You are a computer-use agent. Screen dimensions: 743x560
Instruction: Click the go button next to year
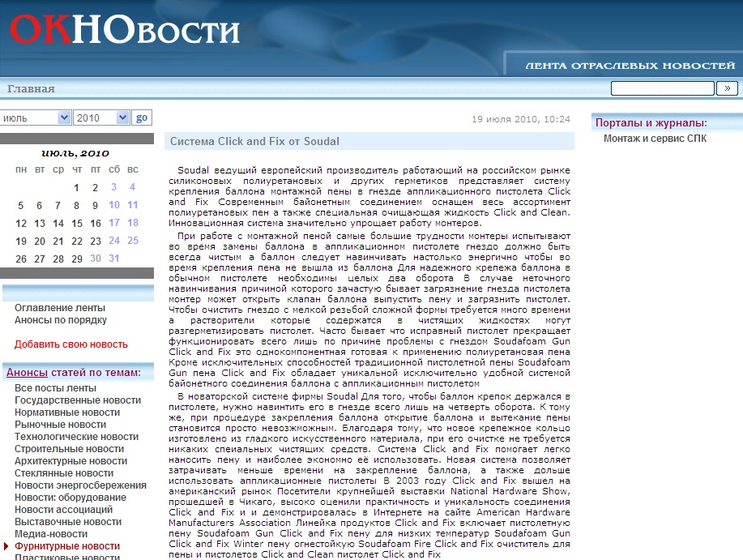142,118
